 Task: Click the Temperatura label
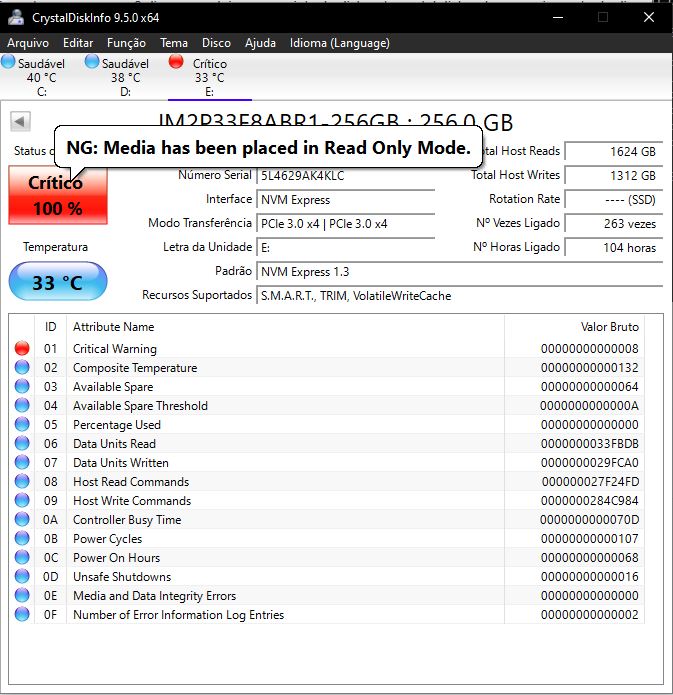tap(55, 247)
